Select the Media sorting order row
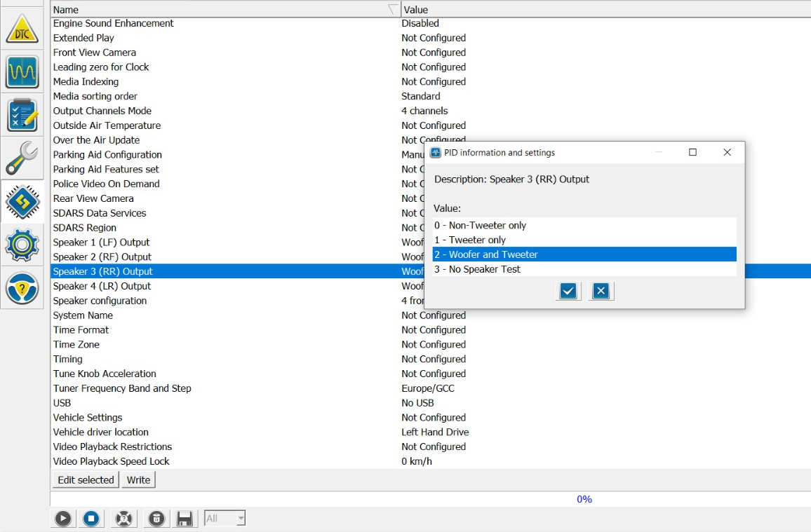This screenshot has height=532, width=811. coord(431,96)
